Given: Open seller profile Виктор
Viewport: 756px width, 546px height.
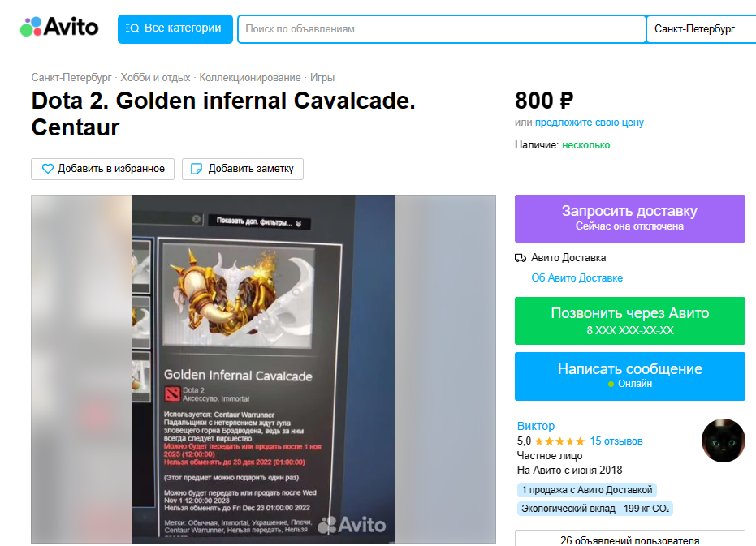Looking at the screenshot, I should point(536,426).
